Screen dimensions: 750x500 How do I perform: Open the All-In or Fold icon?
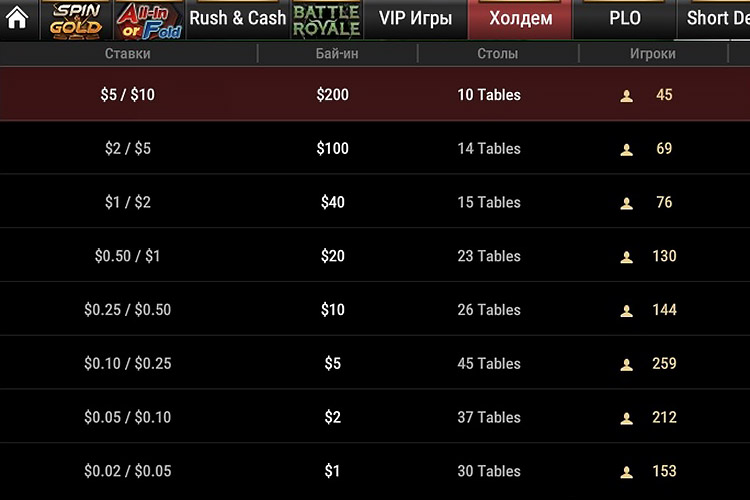pos(147,19)
